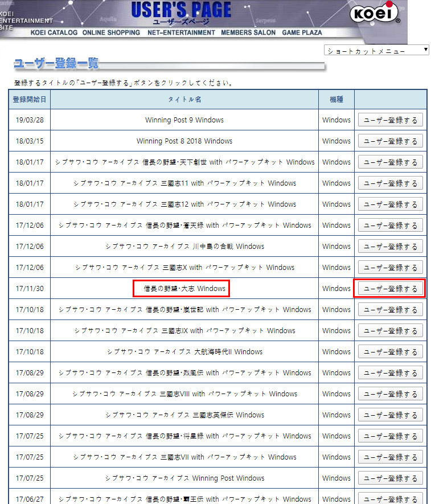431x504 pixels.
Task: Register 三國志VII with パワーアップキット
Action: click(391, 457)
